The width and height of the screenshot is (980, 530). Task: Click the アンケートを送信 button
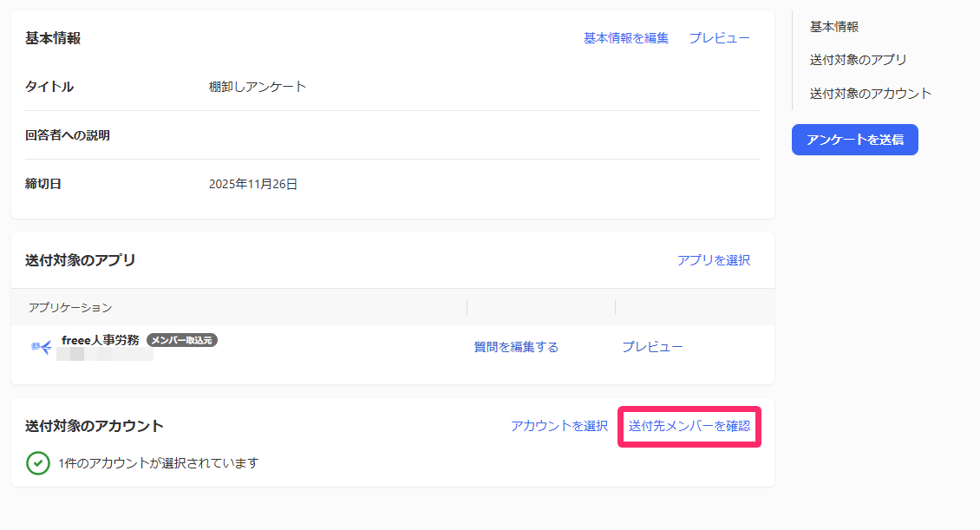click(x=855, y=140)
